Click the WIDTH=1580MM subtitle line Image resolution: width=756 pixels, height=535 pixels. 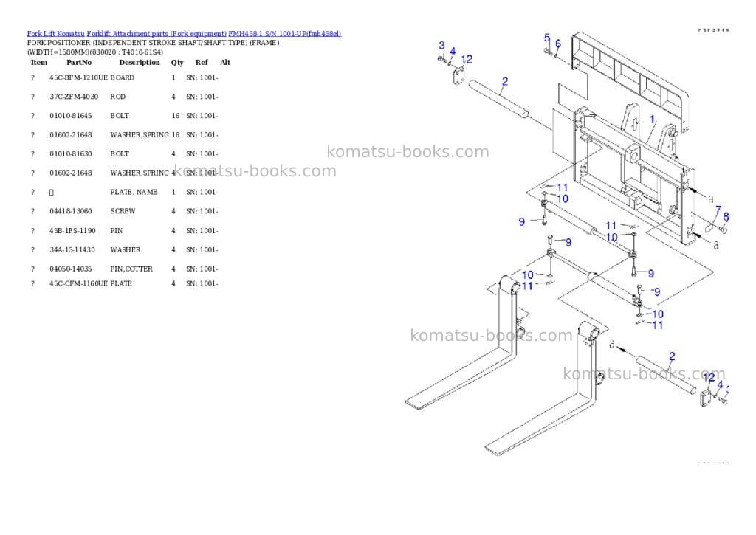(95, 52)
